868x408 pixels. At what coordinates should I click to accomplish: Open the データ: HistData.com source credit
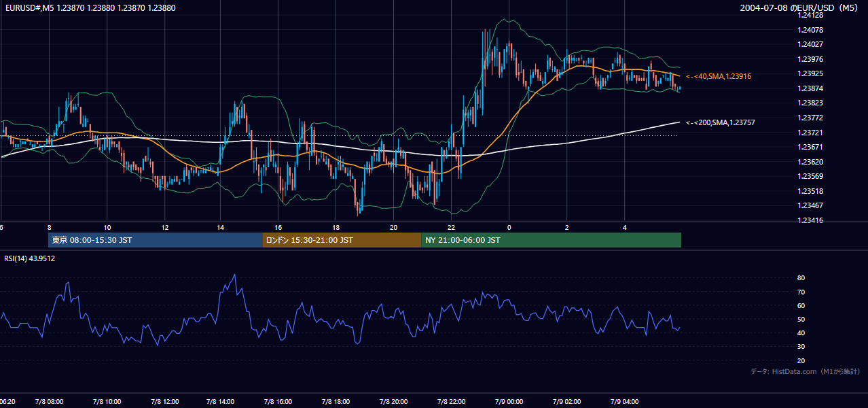[x=805, y=371]
